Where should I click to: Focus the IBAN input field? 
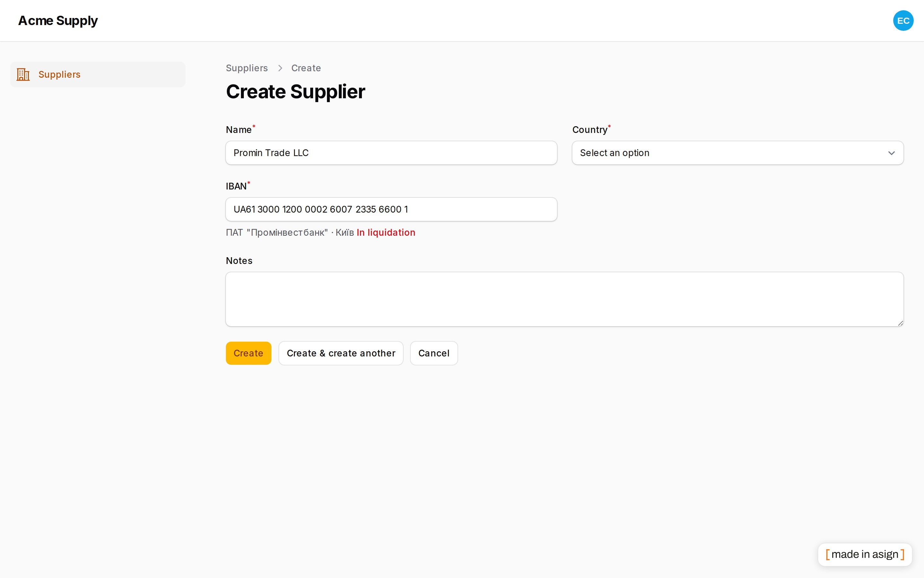click(391, 209)
